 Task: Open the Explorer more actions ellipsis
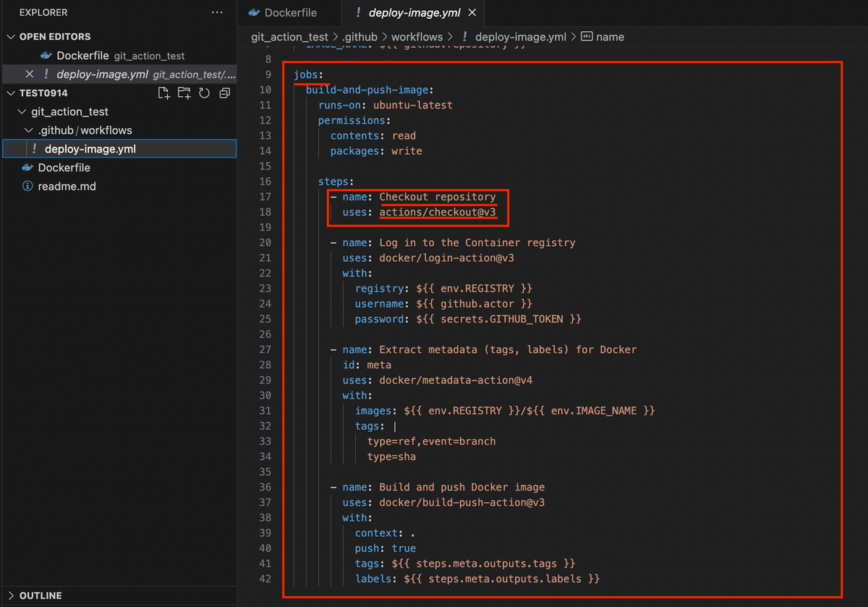coord(216,12)
